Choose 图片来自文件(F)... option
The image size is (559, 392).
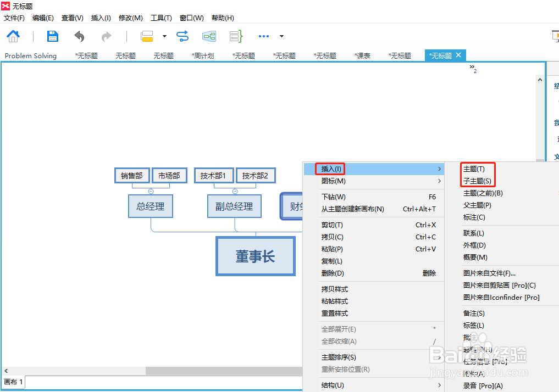tap(489, 273)
